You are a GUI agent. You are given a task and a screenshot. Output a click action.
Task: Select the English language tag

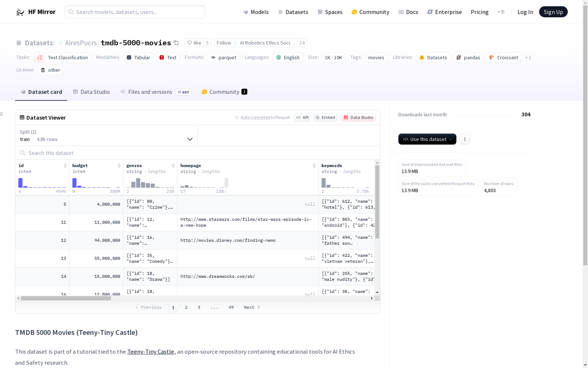[288, 57]
